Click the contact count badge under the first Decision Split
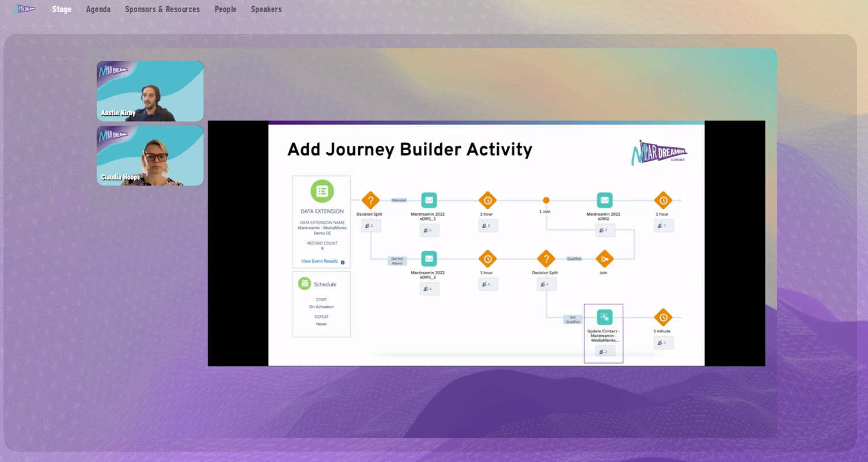 (371, 226)
